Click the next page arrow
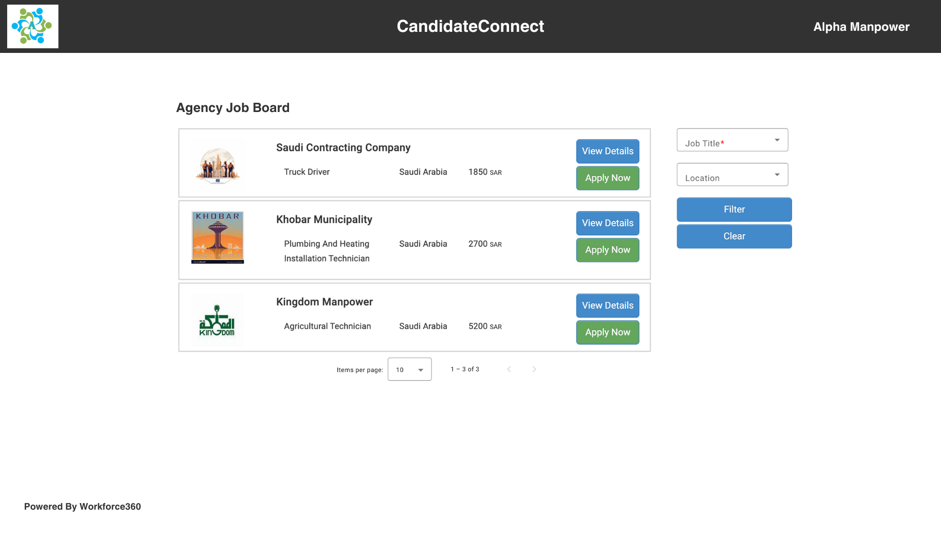The image size is (941, 560). tap(534, 369)
